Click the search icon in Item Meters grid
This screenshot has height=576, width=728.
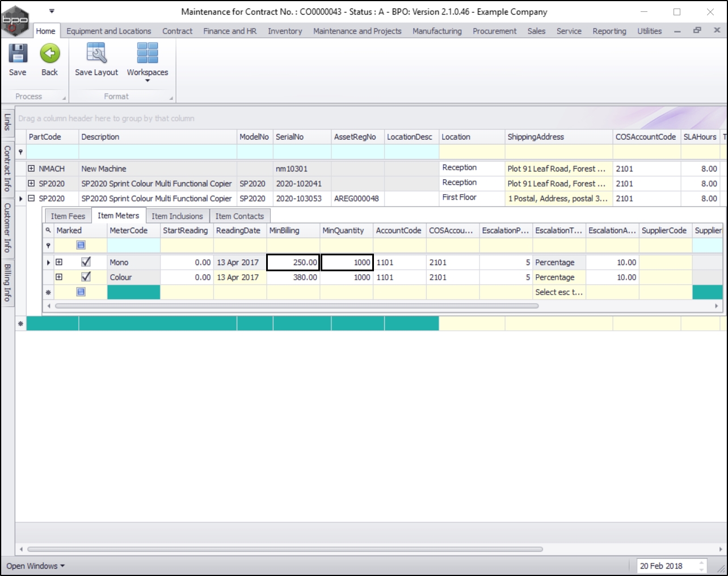[x=48, y=230]
